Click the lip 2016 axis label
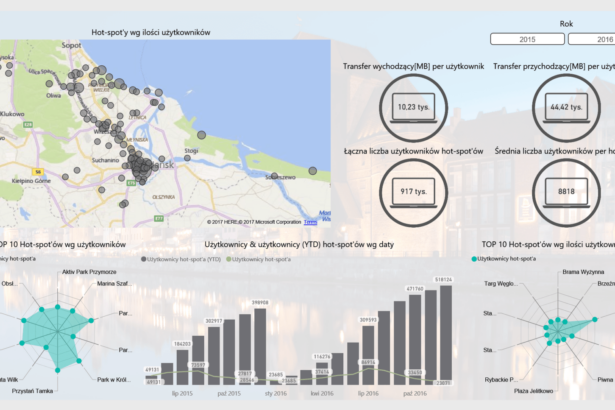615x410 pixels. point(368,393)
